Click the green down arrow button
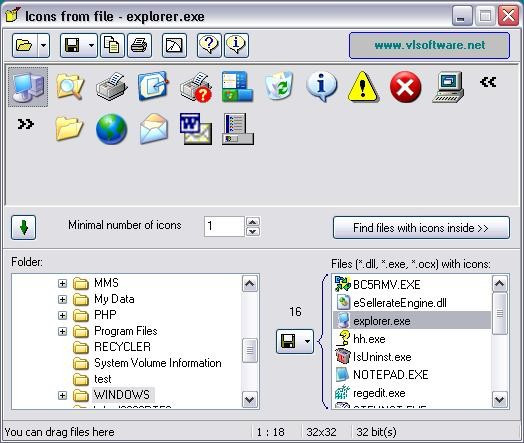The height and width of the screenshot is (443, 524). 23,228
